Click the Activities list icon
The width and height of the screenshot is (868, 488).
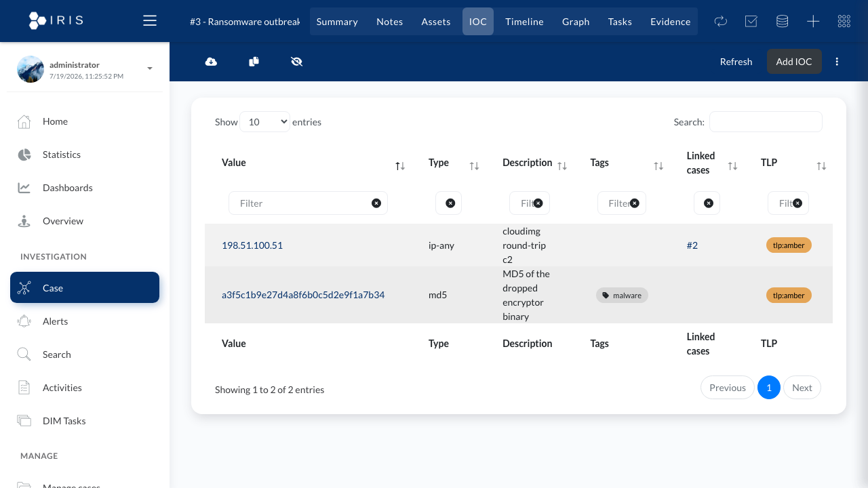(24, 388)
